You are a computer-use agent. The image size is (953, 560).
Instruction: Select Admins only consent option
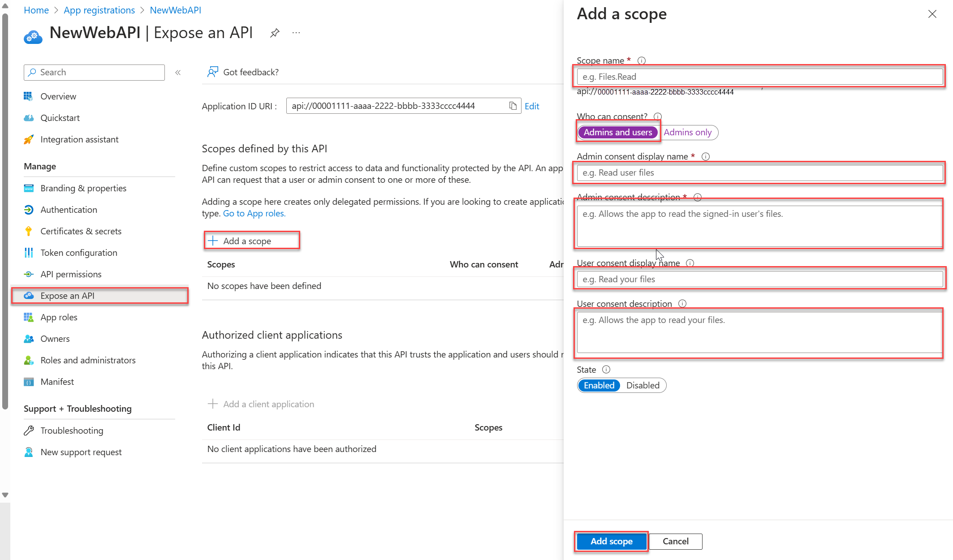(x=687, y=132)
